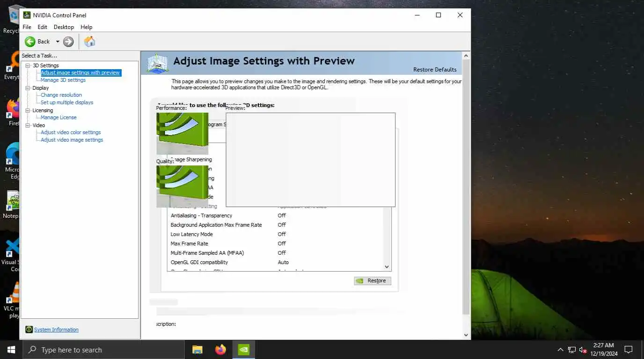
Task: Select the Max Frame Rate row
Action: pyautogui.click(x=275, y=244)
